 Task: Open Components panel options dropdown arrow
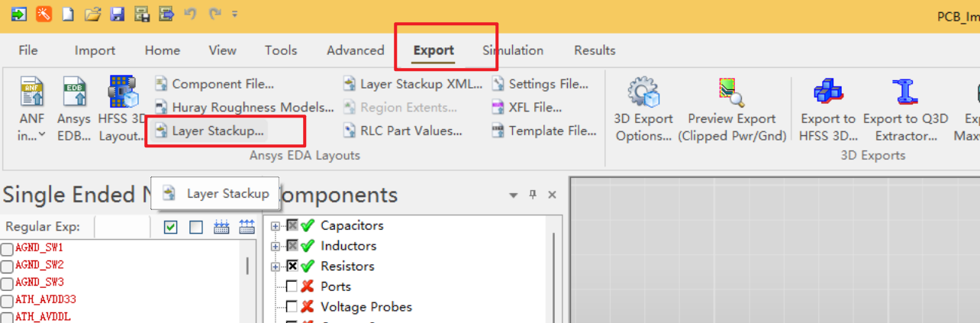pyautogui.click(x=514, y=195)
